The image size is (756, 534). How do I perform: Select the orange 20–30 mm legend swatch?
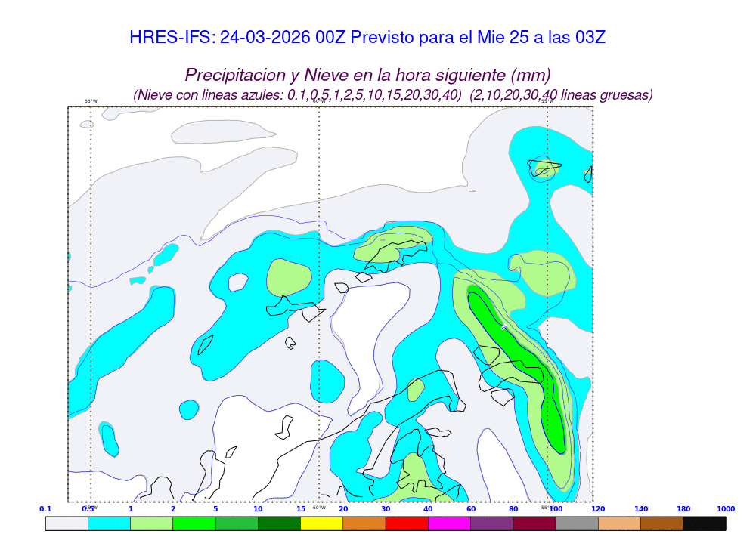364,523
